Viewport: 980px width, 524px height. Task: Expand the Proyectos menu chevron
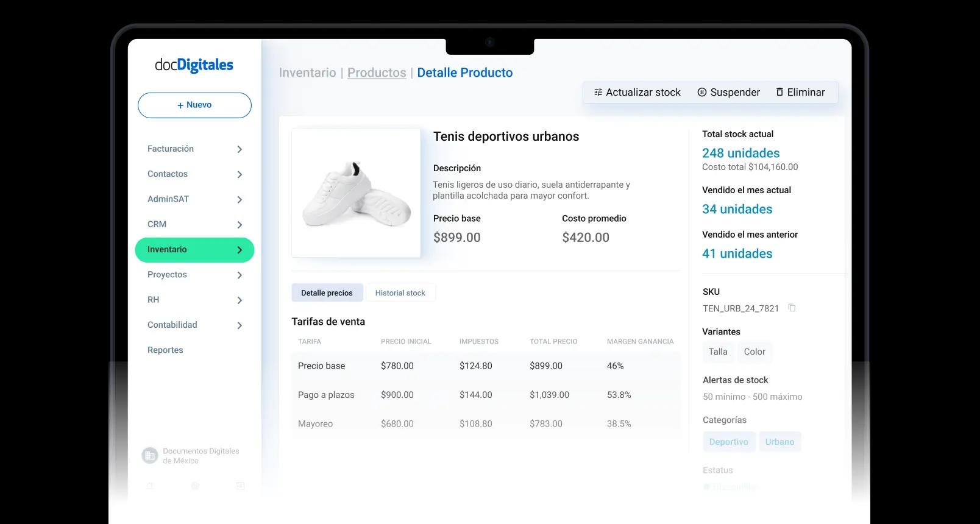(x=240, y=275)
